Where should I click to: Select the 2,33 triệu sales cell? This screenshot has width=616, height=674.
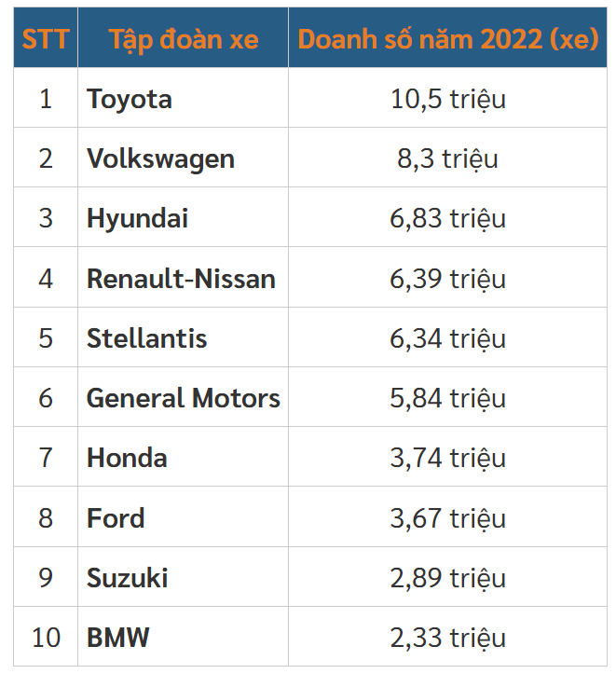click(x=447, y=638)
